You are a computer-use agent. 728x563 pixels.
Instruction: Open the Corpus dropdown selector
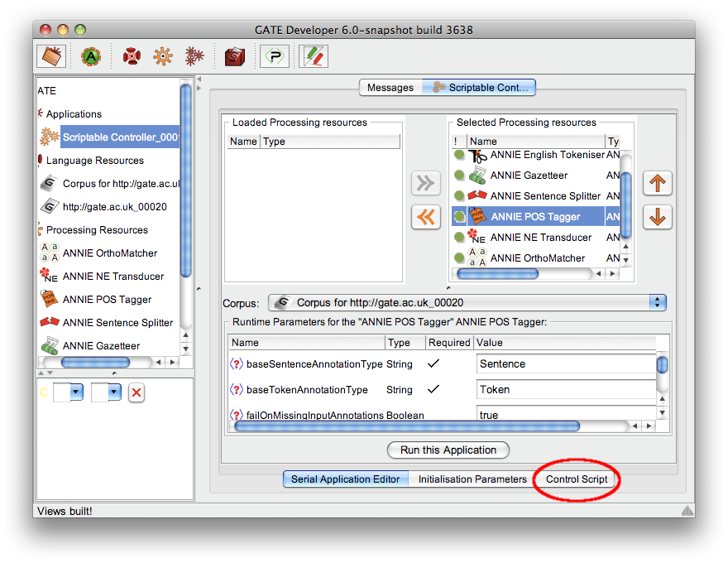pyautogui.click(x=658, y=302)
